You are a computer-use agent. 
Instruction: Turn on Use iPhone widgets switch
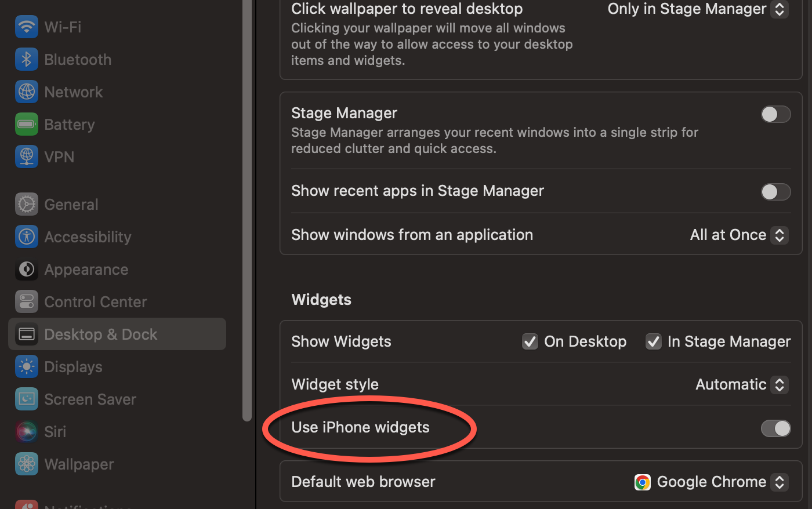coord(775,428)
